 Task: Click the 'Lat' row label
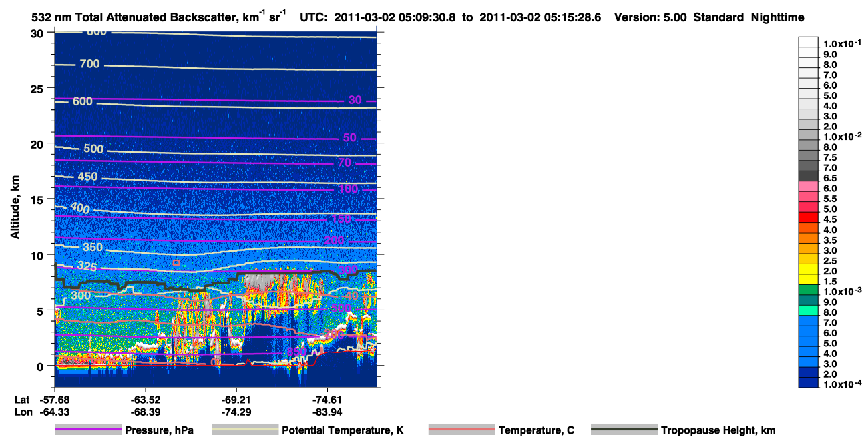tap(22, 400)
